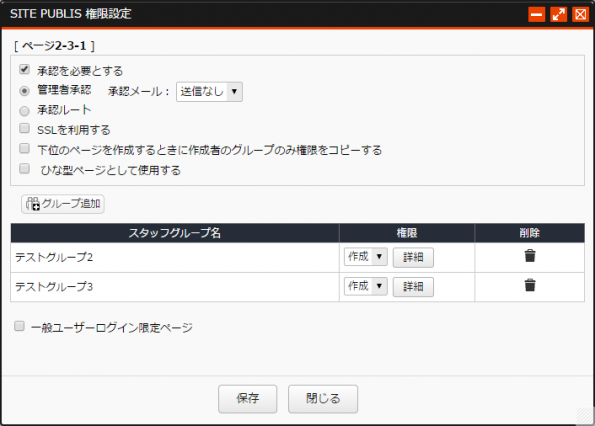Screen dimensions: 595x426
Task: Click 詳細 button for テストグループ3
Action: (x=413, y=287)
